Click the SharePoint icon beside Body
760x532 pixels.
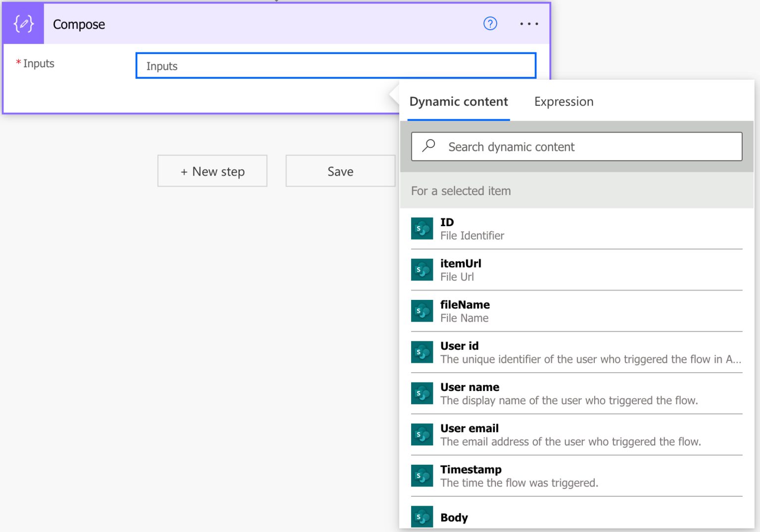422,517
